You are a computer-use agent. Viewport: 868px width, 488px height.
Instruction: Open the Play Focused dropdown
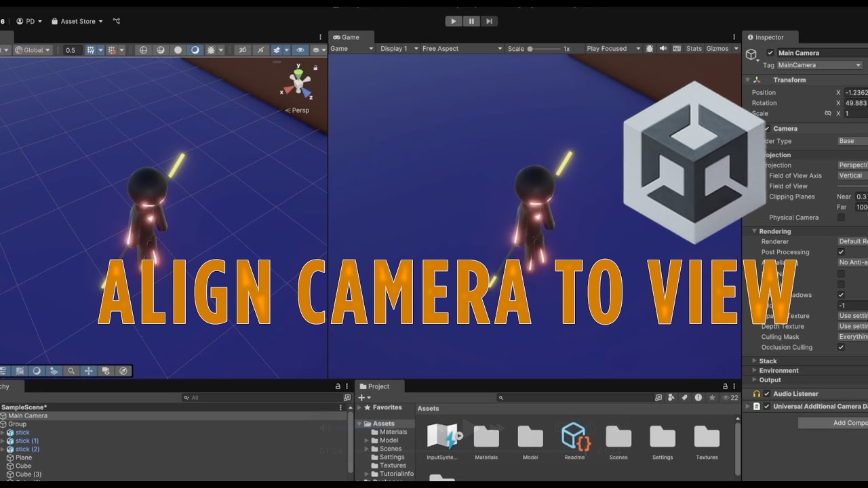click(613, 49)
